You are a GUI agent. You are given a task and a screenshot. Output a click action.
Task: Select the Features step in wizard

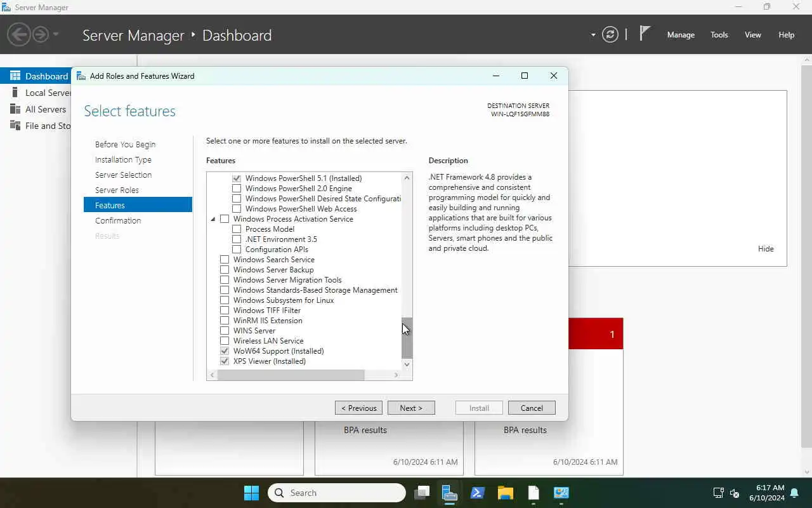click(x=138, y=205)
